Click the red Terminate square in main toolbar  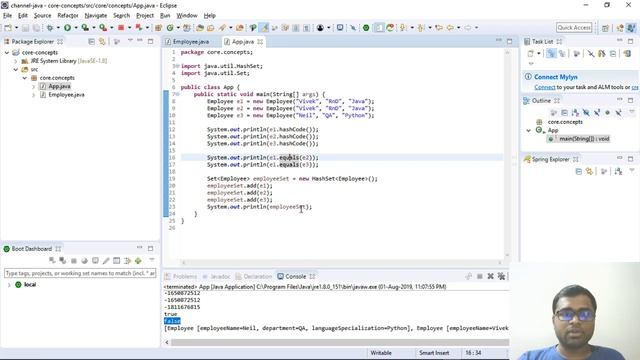[121, 28]
